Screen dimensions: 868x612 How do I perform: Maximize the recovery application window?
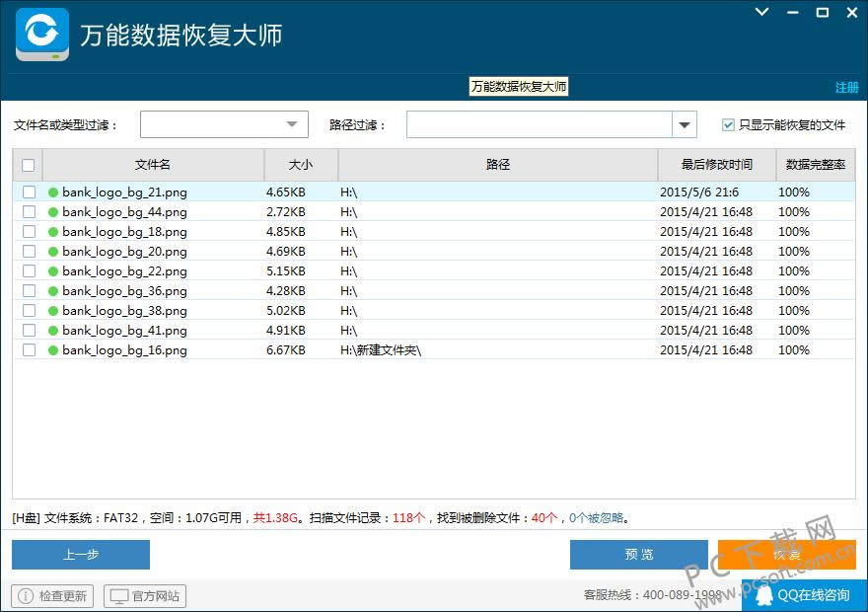(823, 12)
